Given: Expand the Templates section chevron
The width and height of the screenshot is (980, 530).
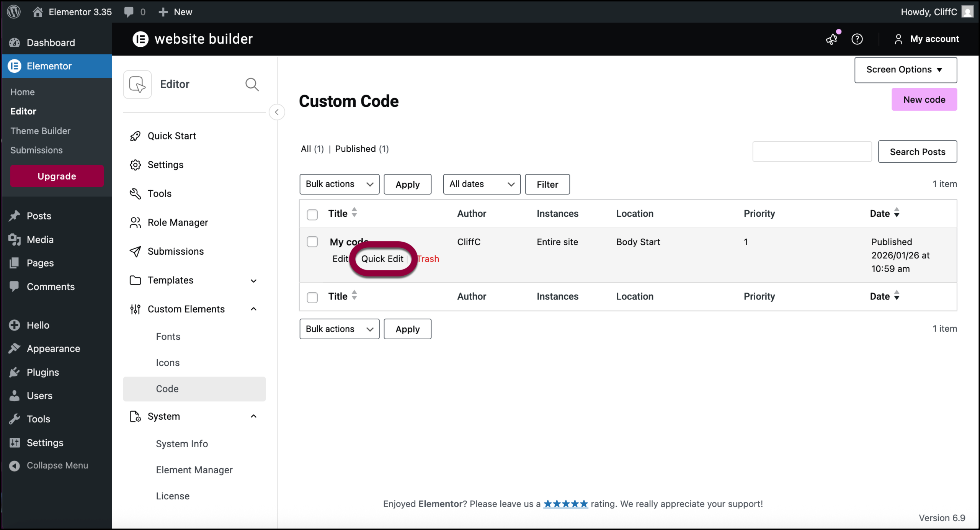Looking at the screenshot, I should click(x=253, y=281).
